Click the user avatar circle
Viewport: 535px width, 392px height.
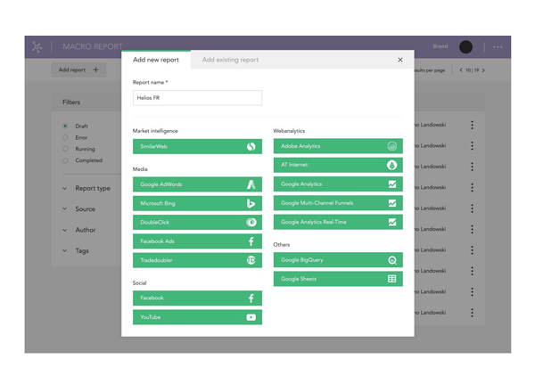[465, 46]
